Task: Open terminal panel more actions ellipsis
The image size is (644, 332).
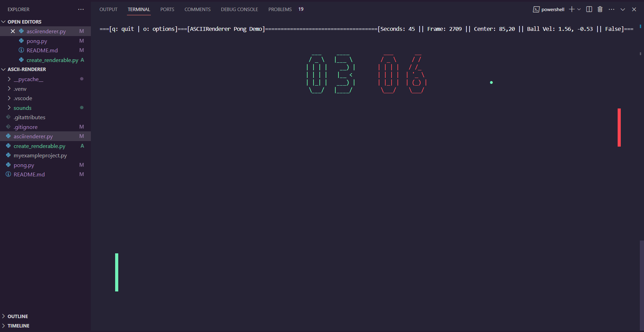Action: pyautogui.click(x=611, y=9)
